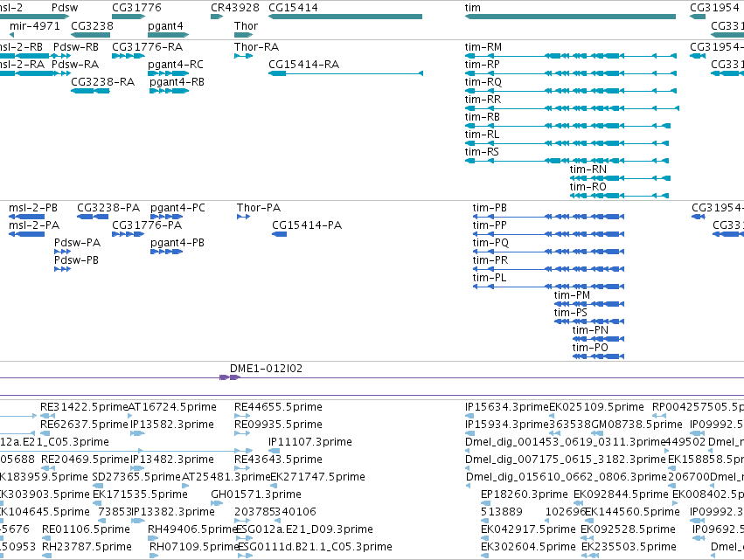Select transcript tim-RM

click(571, 56)
